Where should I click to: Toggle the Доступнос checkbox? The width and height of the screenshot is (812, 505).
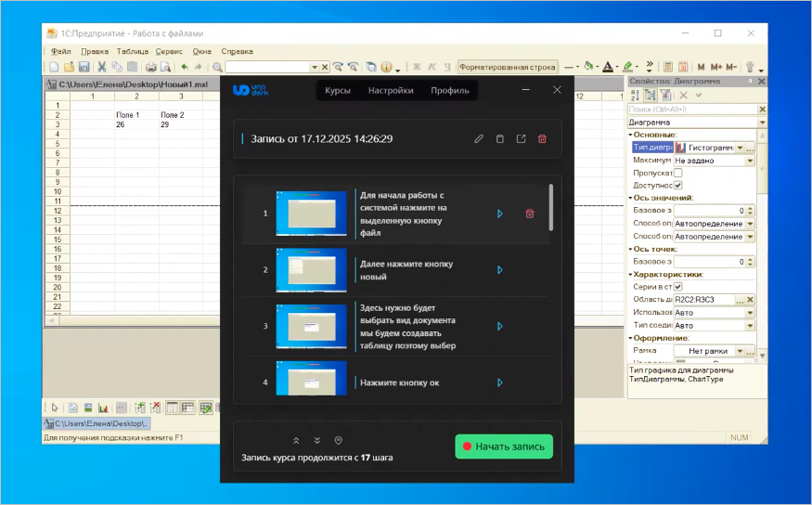(677, 185)
